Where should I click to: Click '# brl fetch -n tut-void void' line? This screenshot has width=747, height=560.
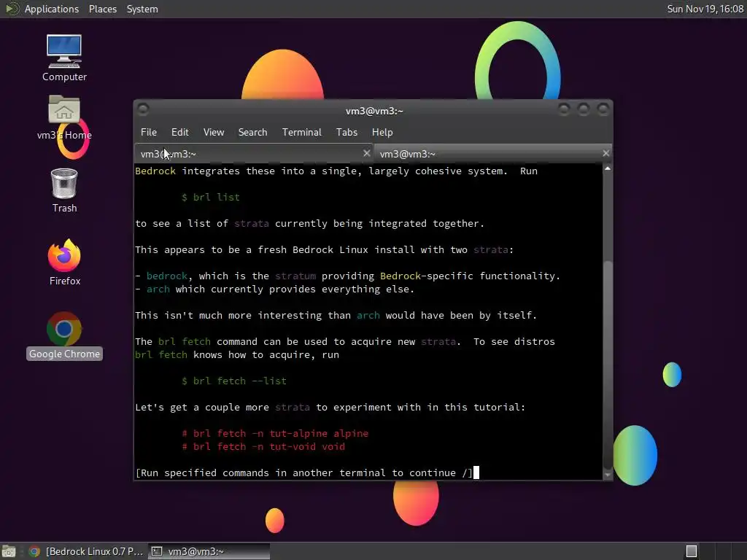(263, 447)
